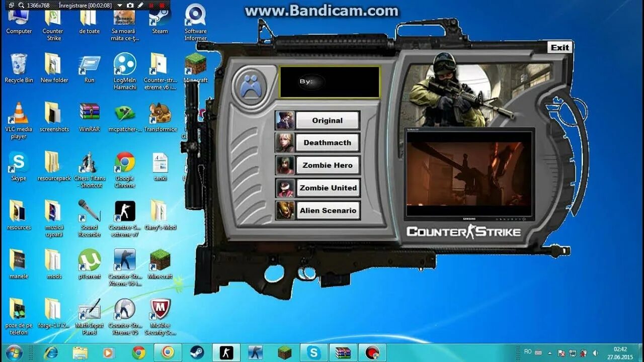Screen dimensions: 644x362
Task: Select the VLC media player icon
Action: [x=19, y=121]
